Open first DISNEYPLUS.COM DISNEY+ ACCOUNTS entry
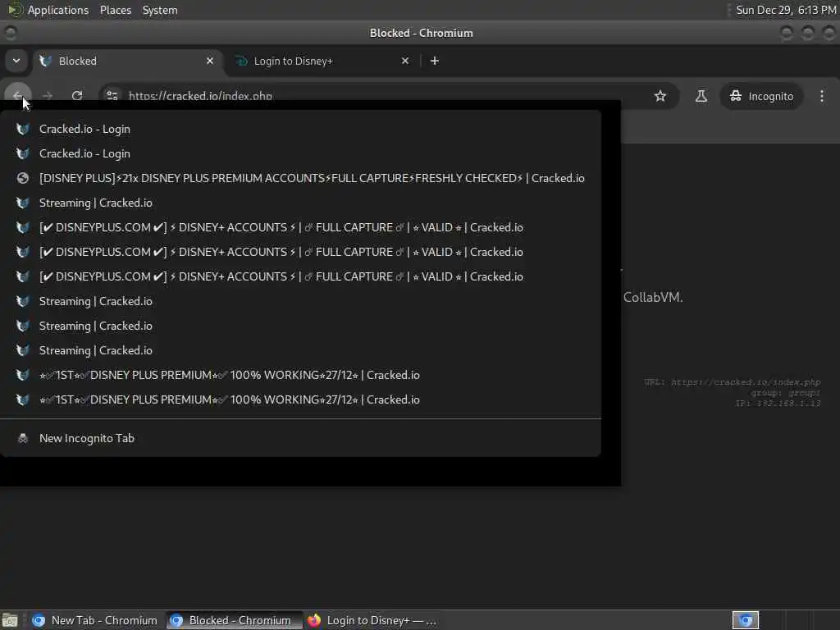Image resolution: width=840 pixels, height=630 pixels. click(x=300, y=228)
